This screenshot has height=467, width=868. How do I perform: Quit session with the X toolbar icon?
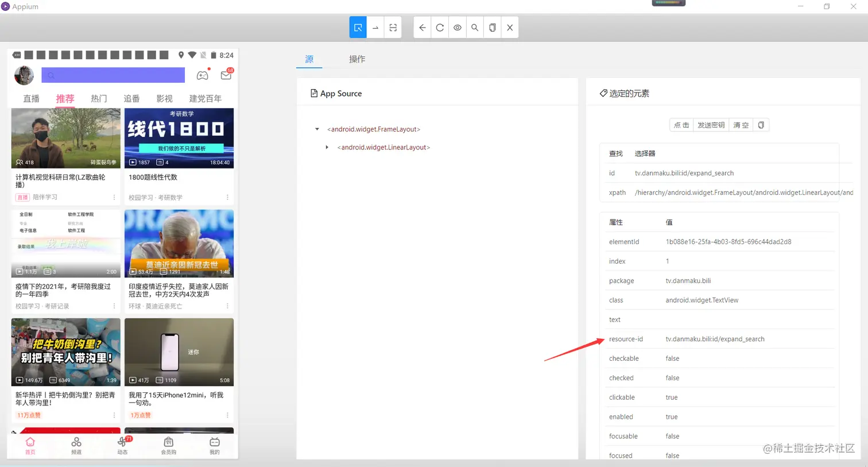510,28
